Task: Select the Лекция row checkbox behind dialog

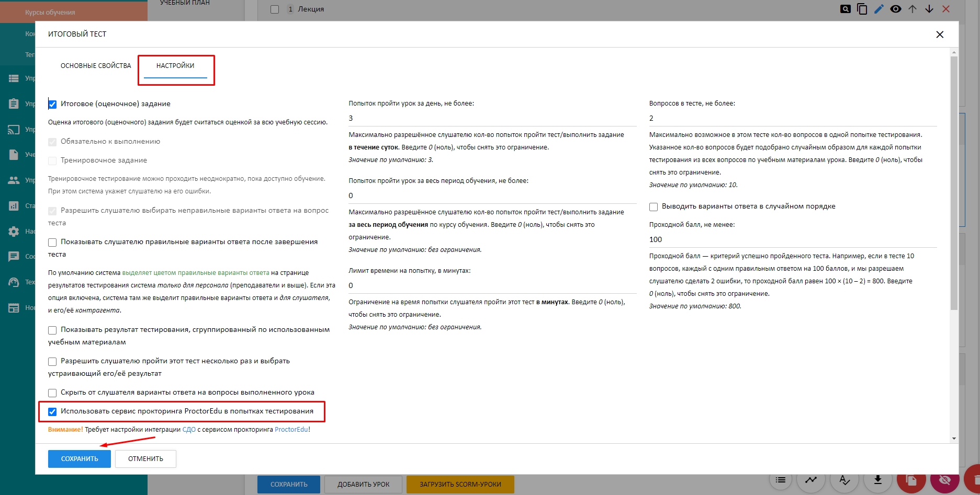Action: pos(275,9)
